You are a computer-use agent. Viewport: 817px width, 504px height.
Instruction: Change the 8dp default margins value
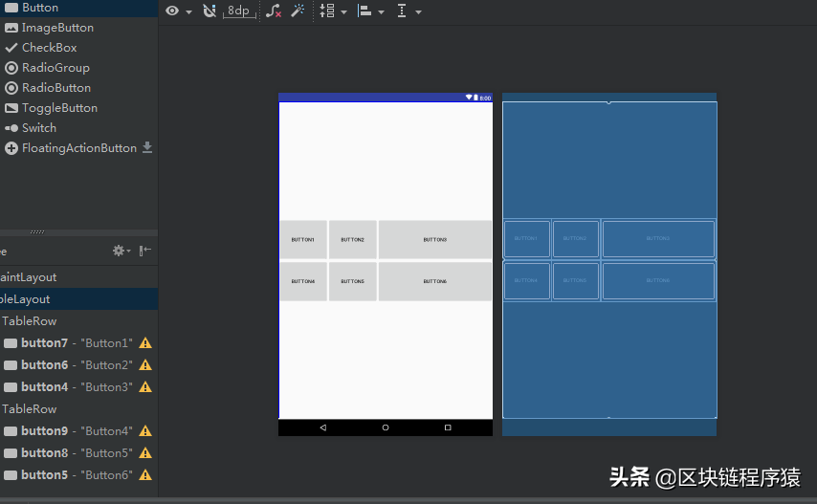[x=239, y=11]
